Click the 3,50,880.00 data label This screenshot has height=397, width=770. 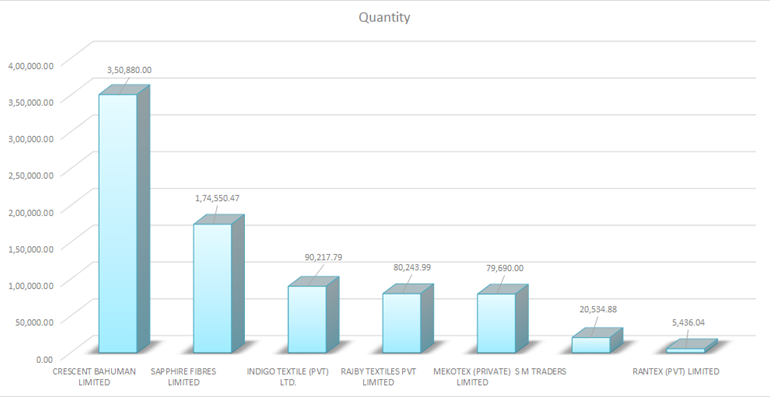click(129, 70)
